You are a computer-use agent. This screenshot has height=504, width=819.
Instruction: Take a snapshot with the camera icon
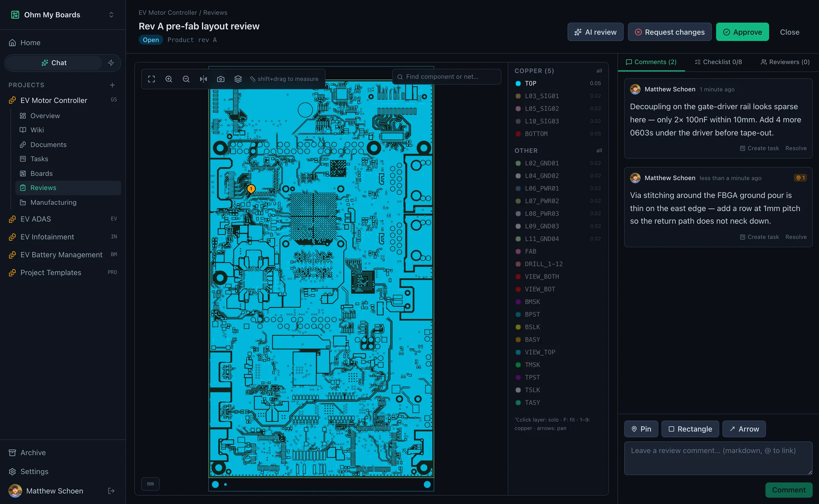tap(221, 79)
